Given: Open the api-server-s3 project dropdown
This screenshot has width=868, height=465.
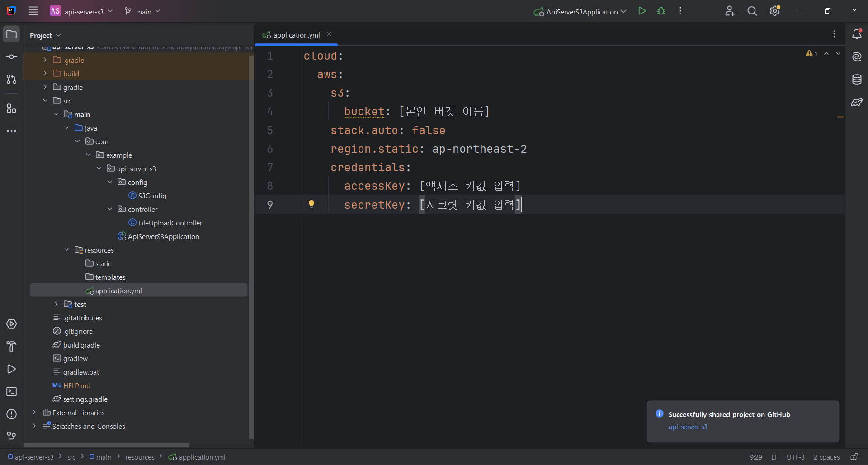Looking at the screenshot, I should pyautogui.click(x=82, y=11).
